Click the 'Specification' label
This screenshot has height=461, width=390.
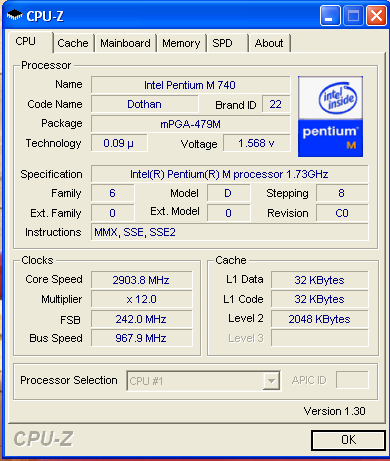pyautogui.click(x=51, y=174)
